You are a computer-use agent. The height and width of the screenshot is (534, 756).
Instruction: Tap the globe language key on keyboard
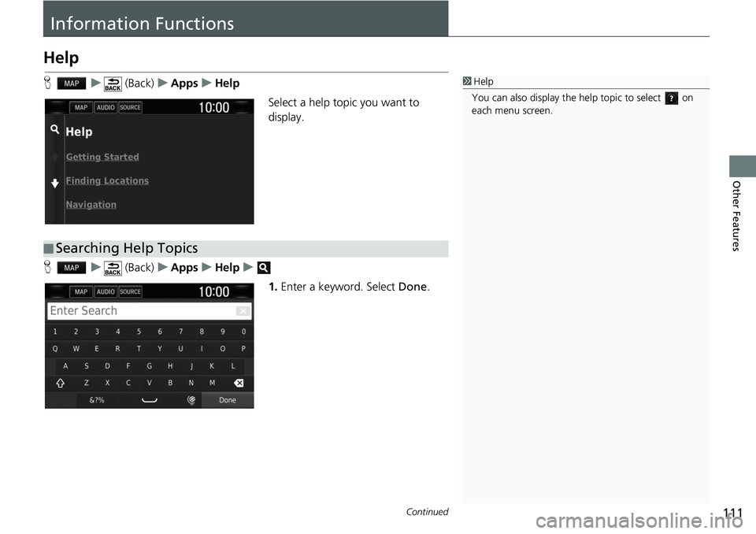pyautogui.click(x=191, y=400)
